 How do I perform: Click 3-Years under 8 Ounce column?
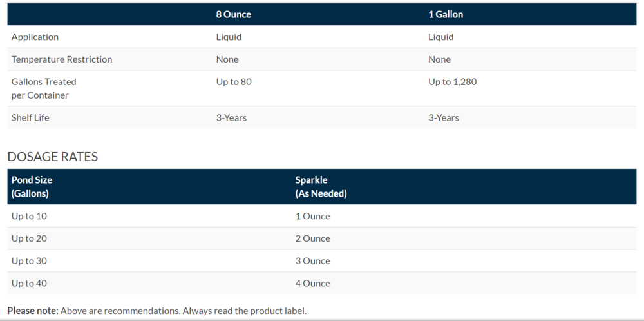(x=231, y=117)
